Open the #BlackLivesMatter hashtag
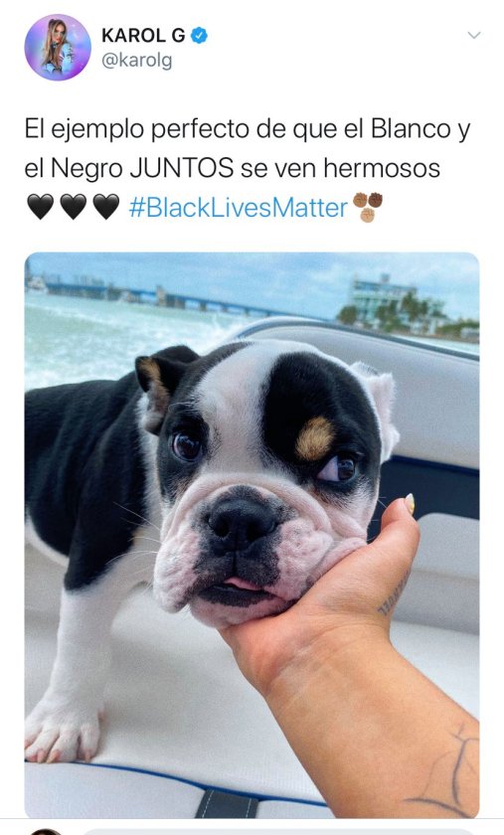Image resolution: width=504 pixels, height=835 pixels. click(x=239, y=207)
